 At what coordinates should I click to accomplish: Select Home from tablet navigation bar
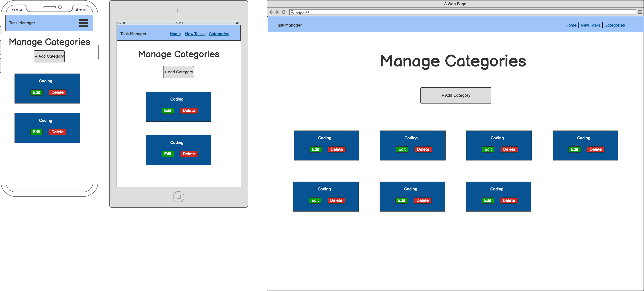coord(175,34)
